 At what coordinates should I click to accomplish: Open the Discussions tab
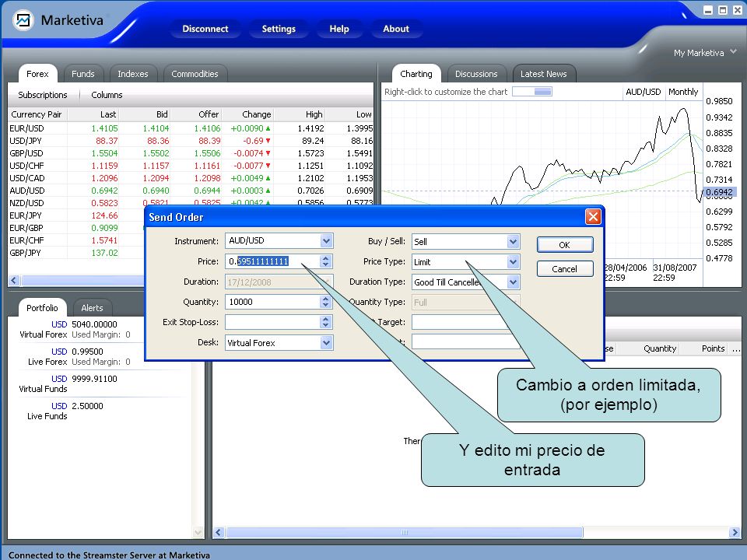pos(476,74)
